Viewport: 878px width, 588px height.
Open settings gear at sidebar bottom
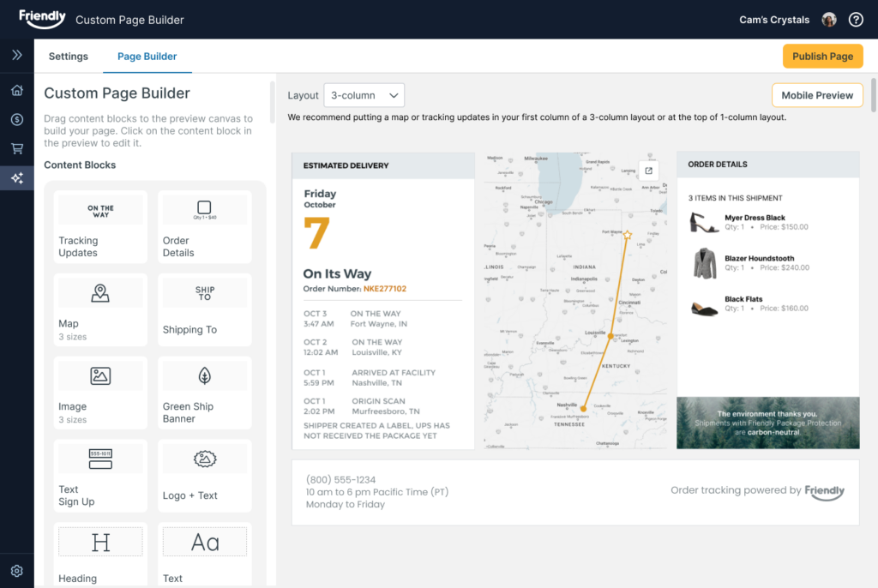coord(16,571)
